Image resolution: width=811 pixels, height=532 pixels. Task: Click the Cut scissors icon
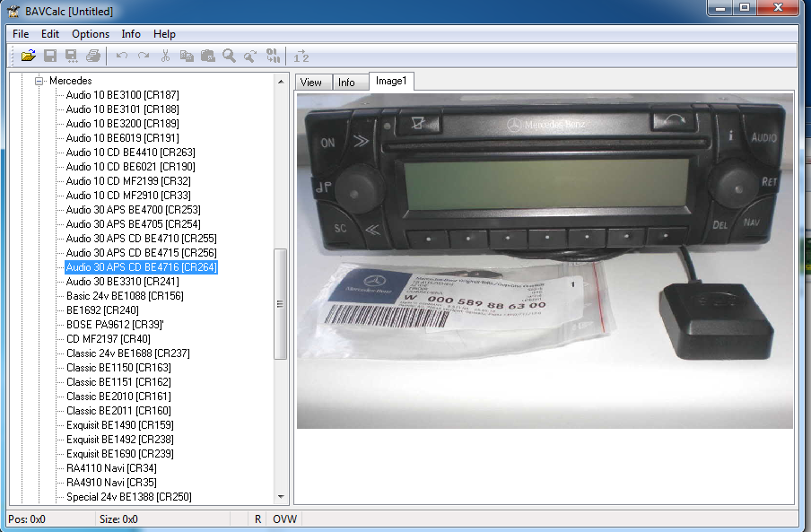pyautogui.click(x=166, y=55)
